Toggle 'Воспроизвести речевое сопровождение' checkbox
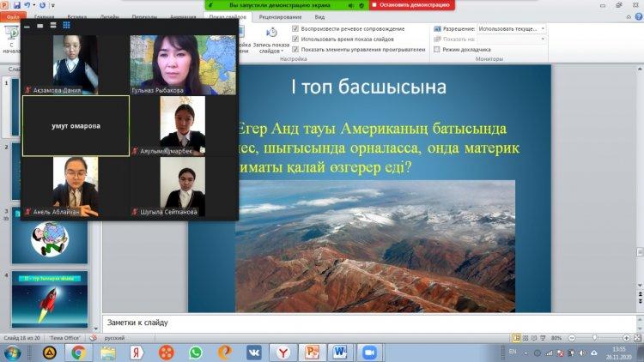The height and width of the screenshot is (362, 644). click(x=296, y=28)
